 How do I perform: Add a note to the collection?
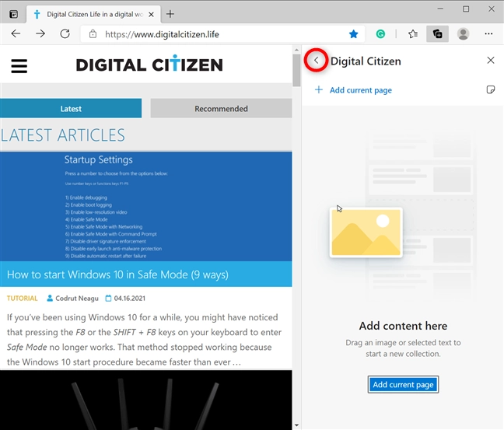pos(491,89)
